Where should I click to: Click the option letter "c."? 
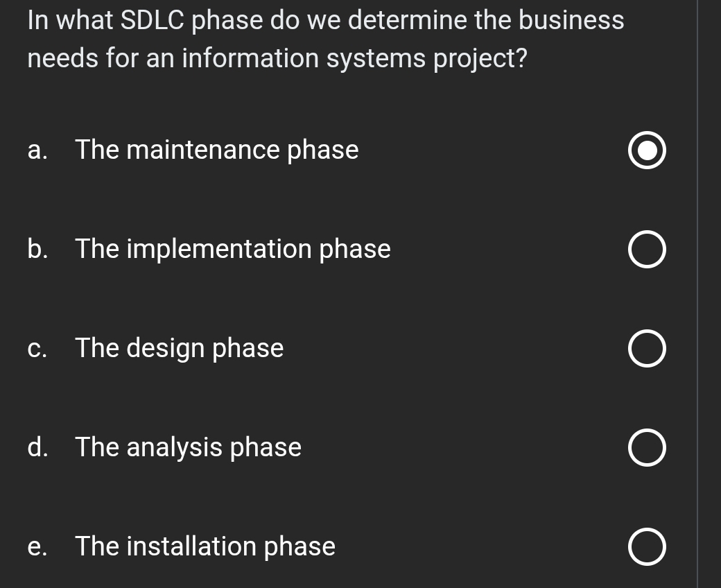[37, 348]
